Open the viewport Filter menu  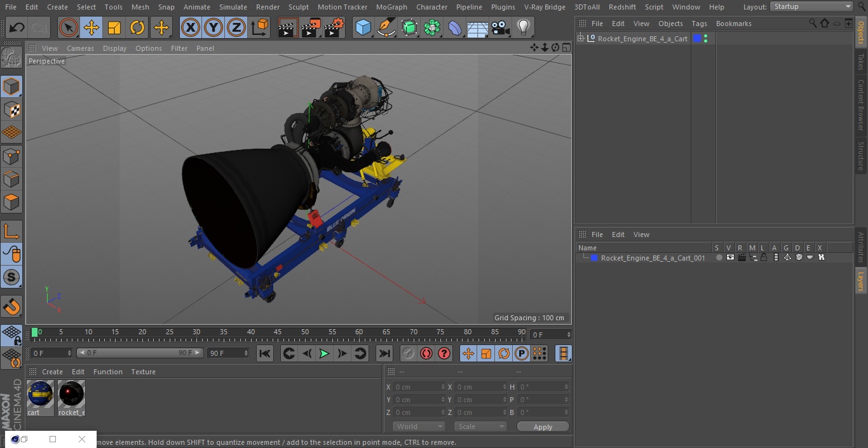point(179,48)
